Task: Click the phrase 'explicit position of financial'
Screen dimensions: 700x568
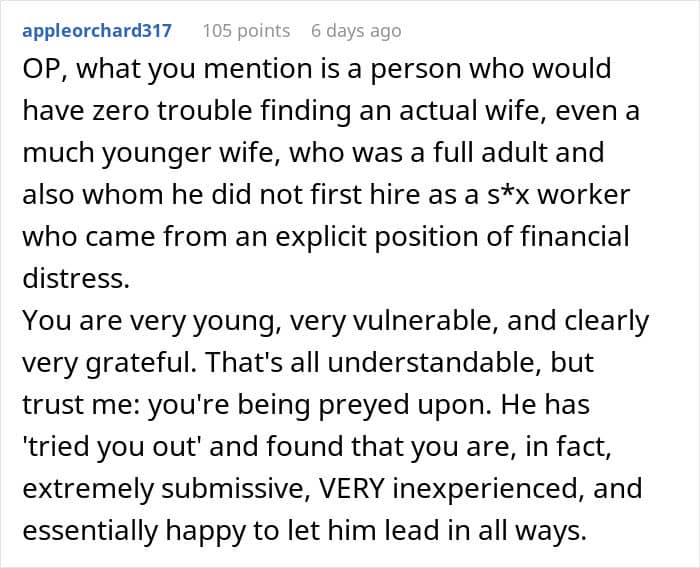Action: point(452,237)
